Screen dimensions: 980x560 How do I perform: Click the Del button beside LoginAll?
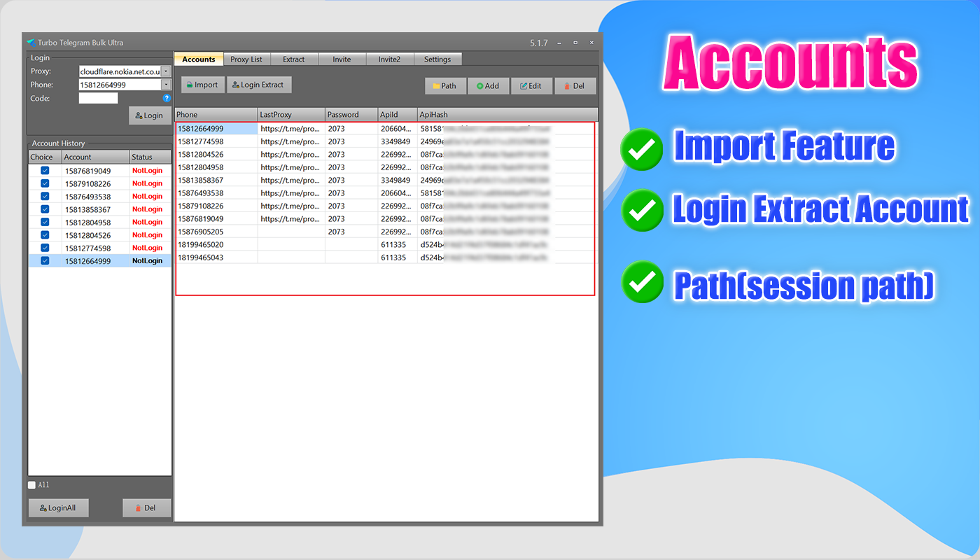[147, 507]
